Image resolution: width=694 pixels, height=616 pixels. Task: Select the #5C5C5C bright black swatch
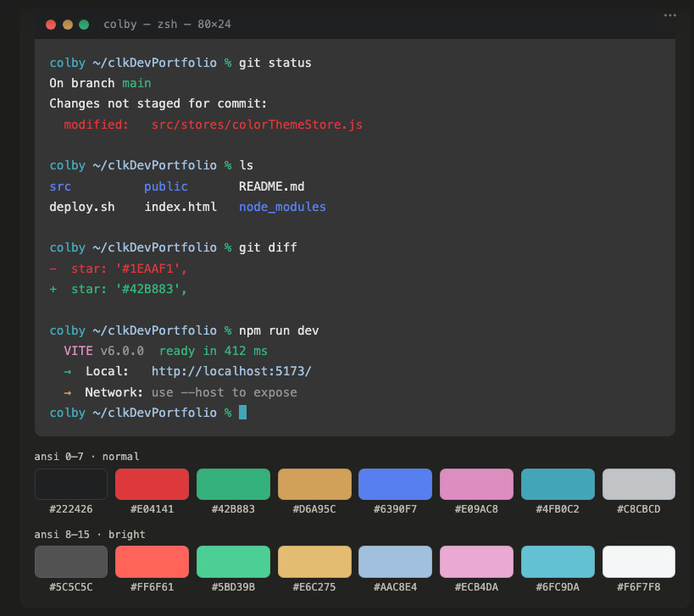coord(71,562)
